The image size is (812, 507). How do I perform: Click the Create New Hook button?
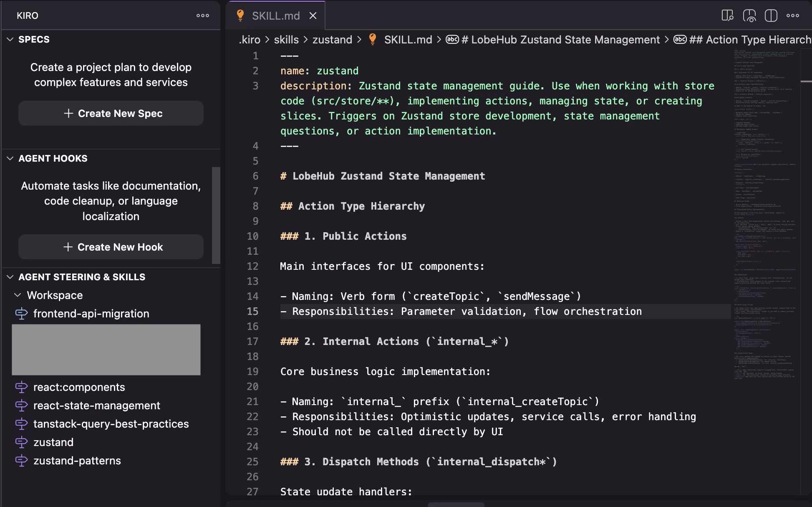coord(111,247)
